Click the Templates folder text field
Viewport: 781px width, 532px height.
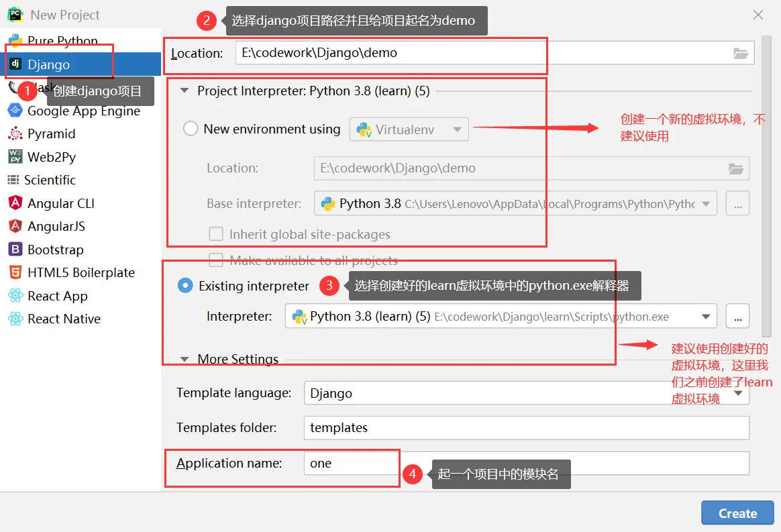click(x=525, y=427)
